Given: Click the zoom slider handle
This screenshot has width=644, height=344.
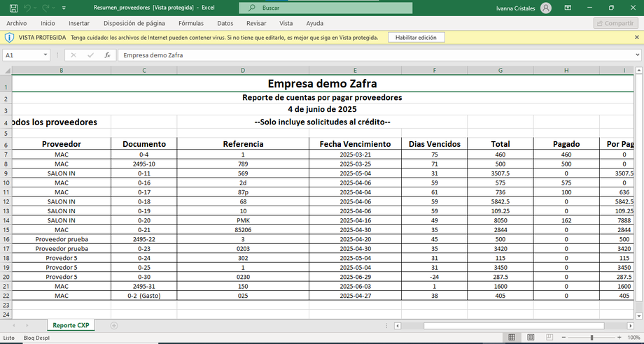Looking at the screenshot, I should click(x=591, y=338).
